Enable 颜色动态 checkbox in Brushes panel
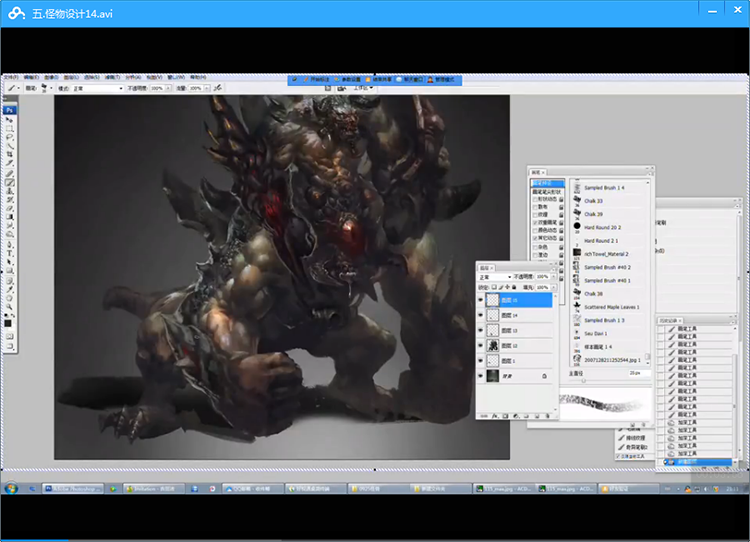The width and height of the screenshot is (750, 542). 535,230
